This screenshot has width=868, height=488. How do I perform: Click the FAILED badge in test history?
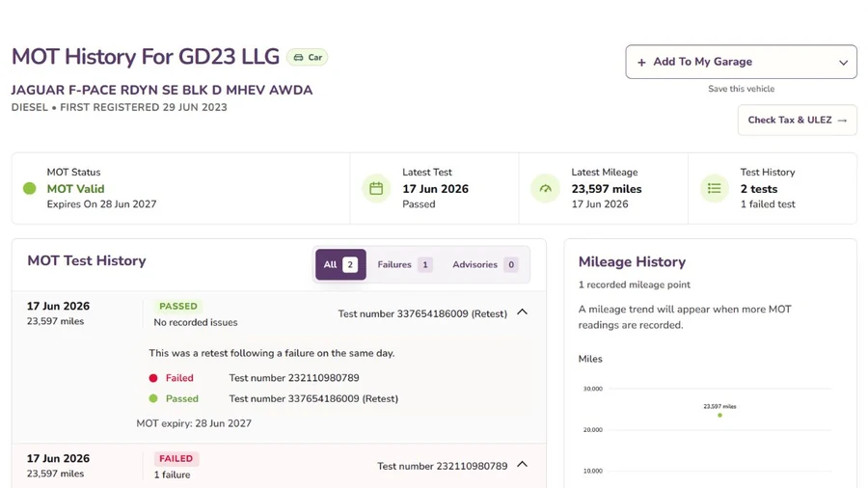pyautogui.click(x=176, y=459)
